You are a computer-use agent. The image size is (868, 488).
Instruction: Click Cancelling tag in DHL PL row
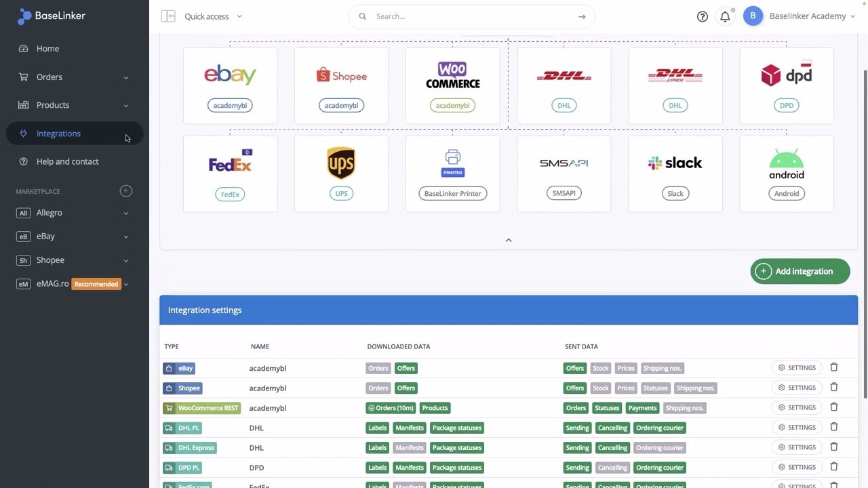point(612,428)
